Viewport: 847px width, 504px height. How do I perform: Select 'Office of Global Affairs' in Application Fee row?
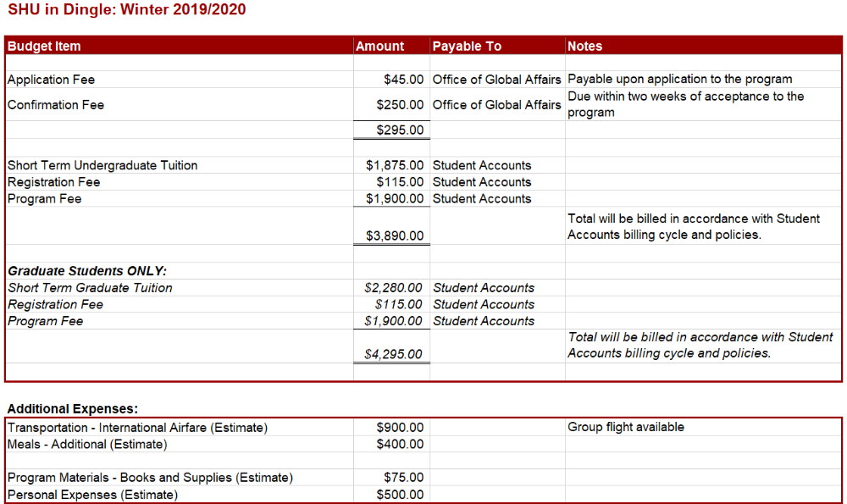pos(497,80)
